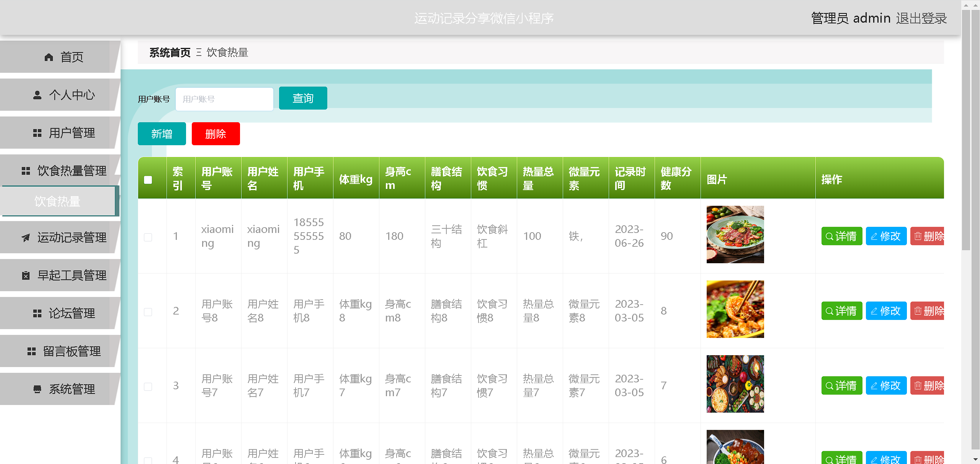Focus the 用户账号 search input field

(x=224, y=99)
